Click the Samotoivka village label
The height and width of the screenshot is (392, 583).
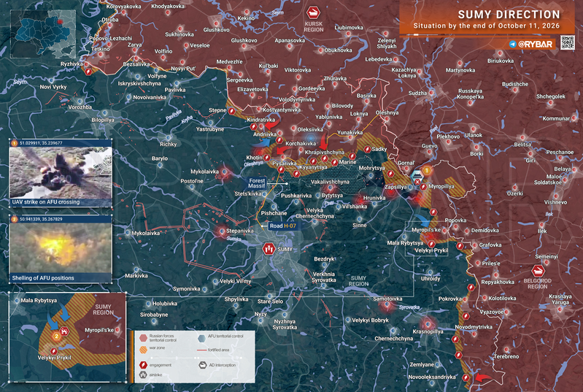pos(387,299)
